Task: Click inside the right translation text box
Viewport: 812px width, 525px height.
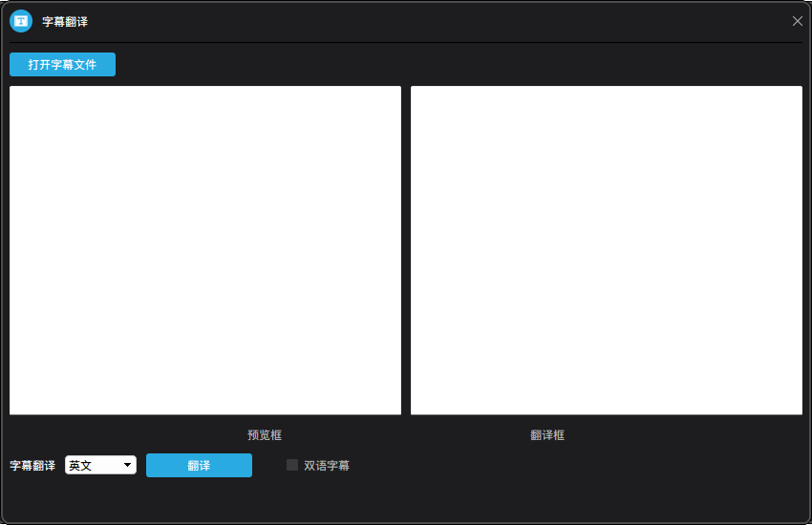Action: [x=607, y=250]
